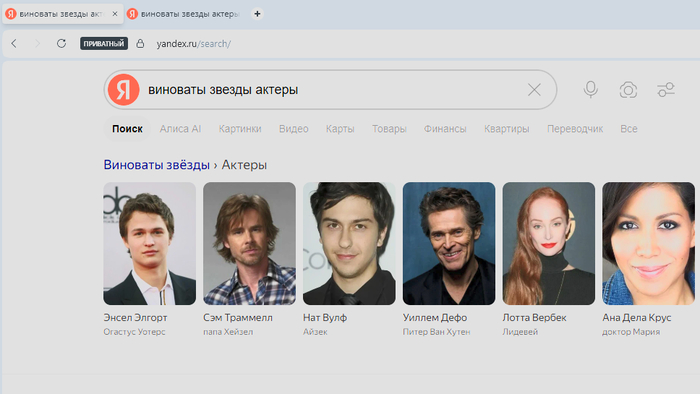Viewport: 700px width, 394px height.
Task: Open the Алиса AI tab
Action: (180, 129)
